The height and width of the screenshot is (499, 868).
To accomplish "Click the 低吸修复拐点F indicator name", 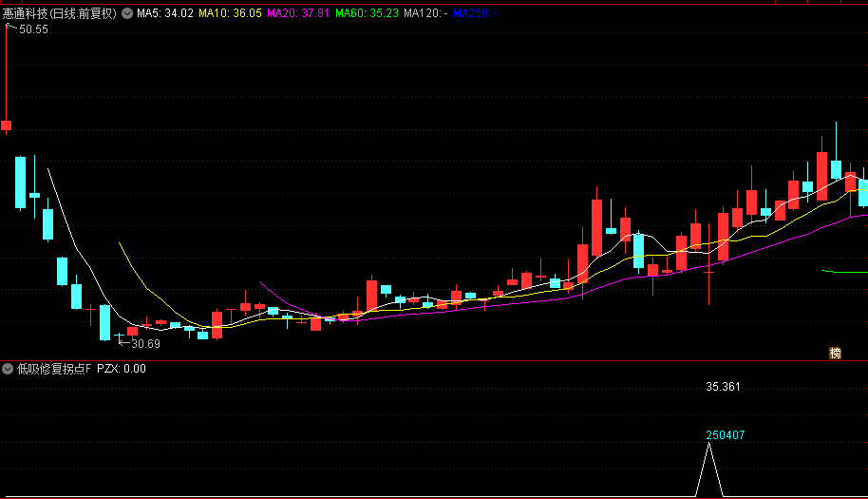I will 54,369.
